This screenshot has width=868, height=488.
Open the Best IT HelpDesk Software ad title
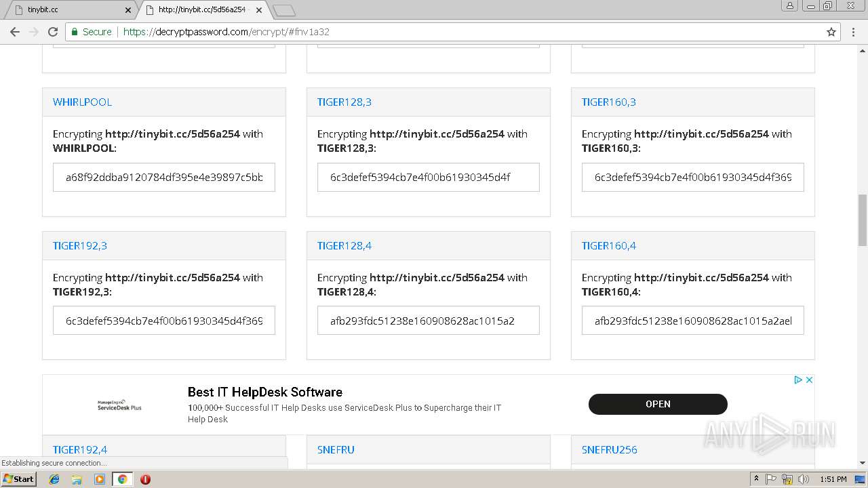(x=265, y=392)
